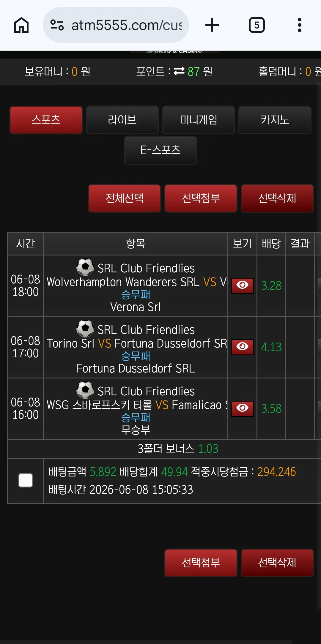Switch to the 라이브 tab
The image size is (321, 644).
tap(122, 120)
